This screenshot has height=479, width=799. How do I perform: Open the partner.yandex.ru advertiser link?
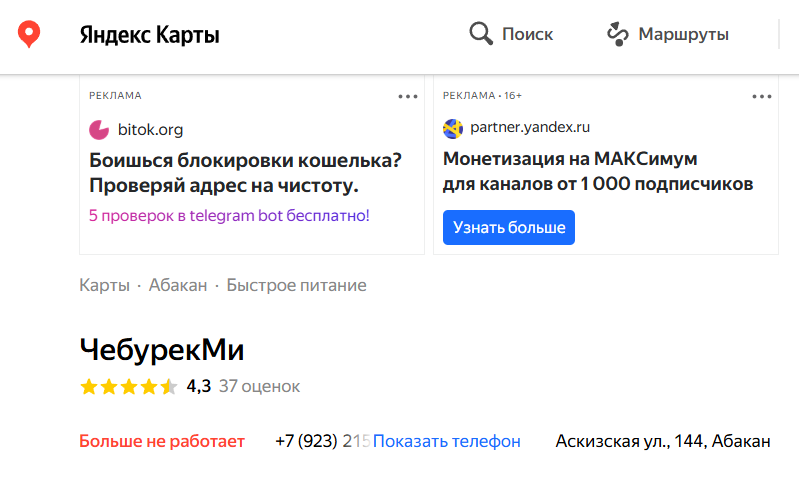(530, 127)
